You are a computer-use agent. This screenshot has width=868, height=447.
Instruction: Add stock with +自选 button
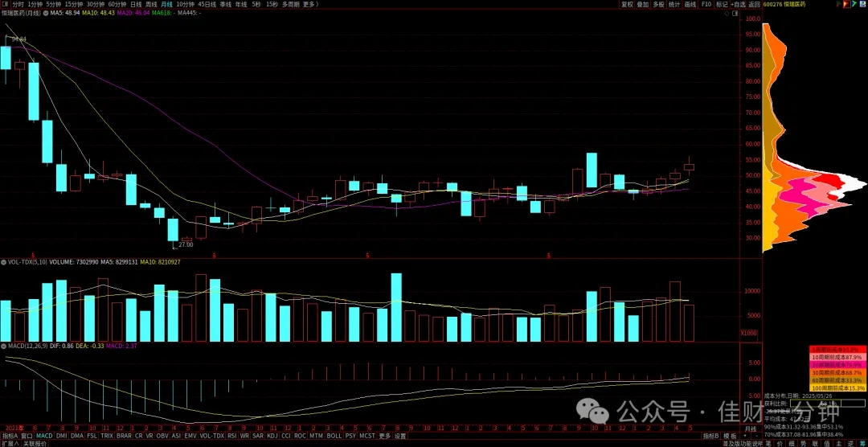(x=738, y=4)
